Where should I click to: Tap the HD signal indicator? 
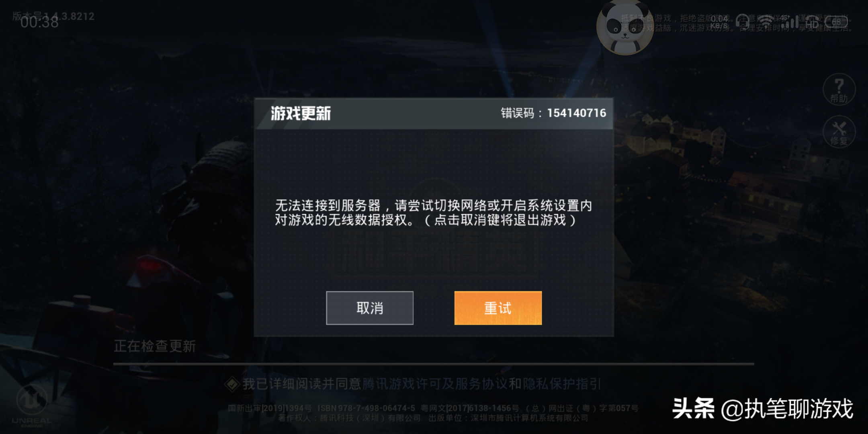[812, 23]
